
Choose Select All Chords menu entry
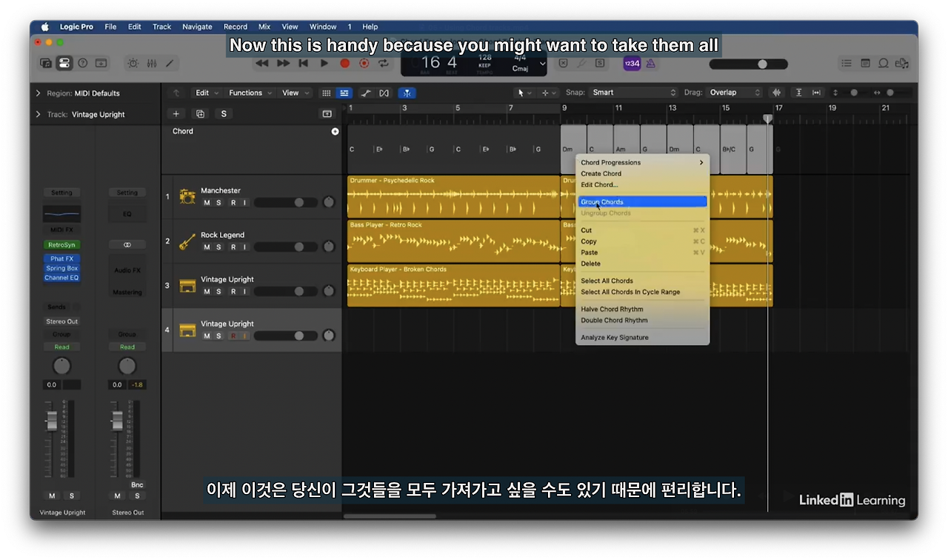click(642, 281)
